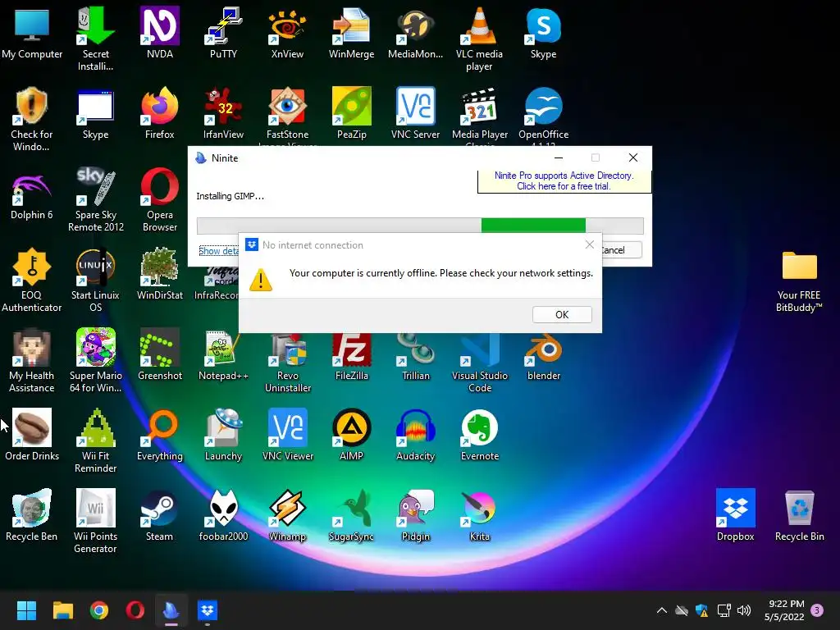Screen dimensions: 840x630
Task: Select the VNC Viewer desktop icon
Action: tap(288, 435)
